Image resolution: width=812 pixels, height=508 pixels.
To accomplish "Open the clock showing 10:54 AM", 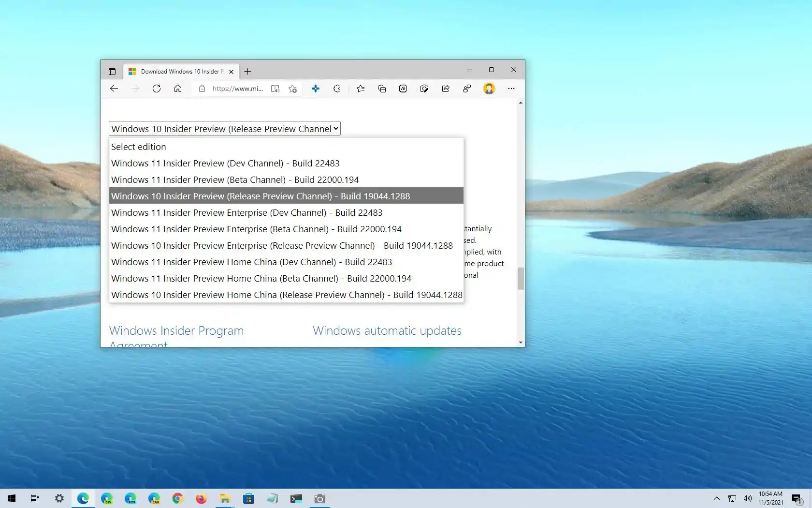I will coord(771,498).
